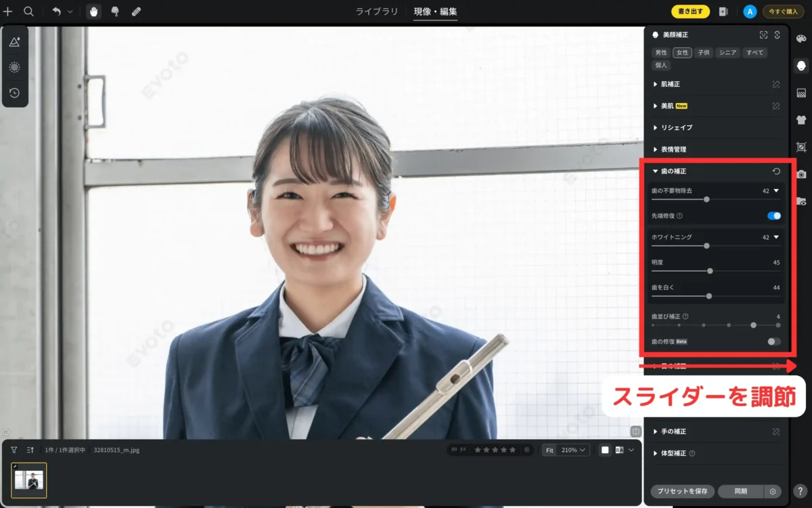
Task: Select the 女性 filter chip
Action: point(682,52)
